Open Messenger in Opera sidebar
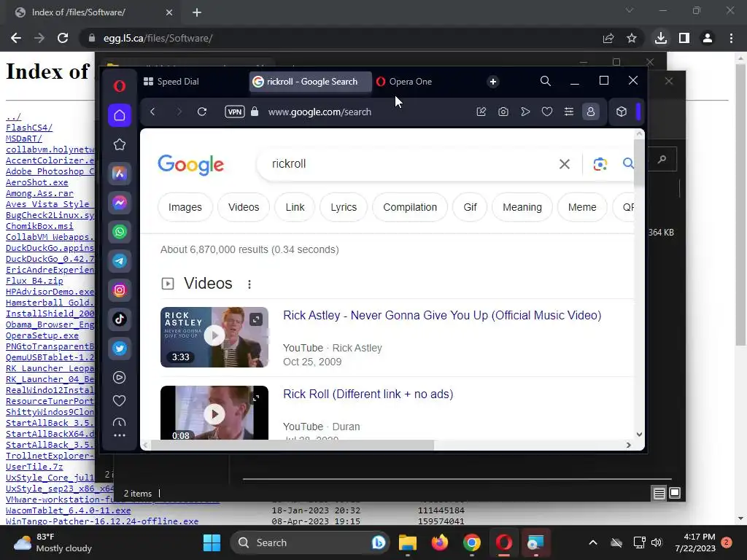This screenshot has height=560, width=747. (120, 203)
